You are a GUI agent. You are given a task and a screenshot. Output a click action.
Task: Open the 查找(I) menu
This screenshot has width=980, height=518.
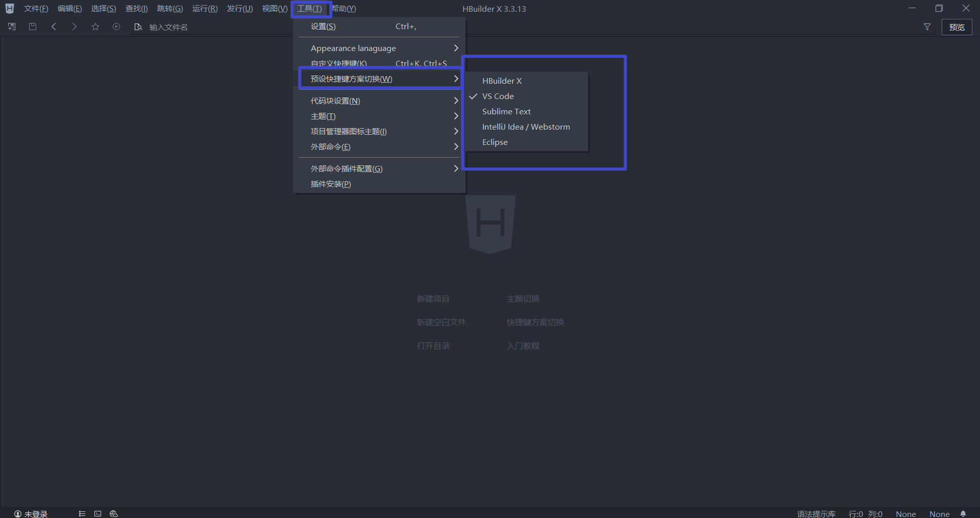click(137, 9)
